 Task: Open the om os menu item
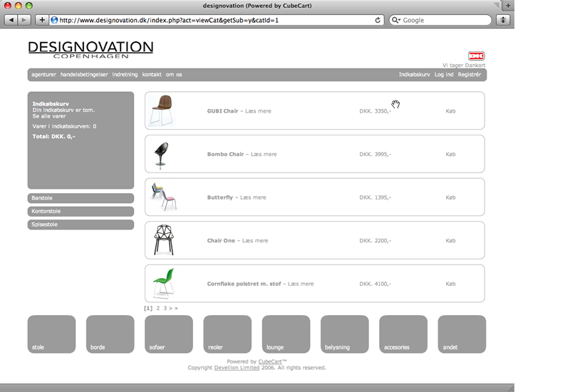coord(174,75)
